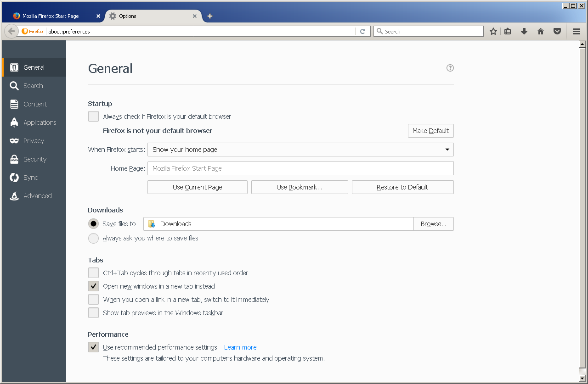Click the Home Page input field
Screen dimensions: 588x384
(x=300, y=168)
